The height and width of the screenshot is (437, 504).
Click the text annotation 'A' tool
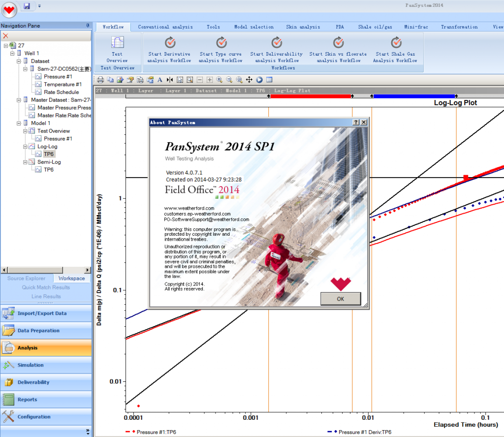pos(160,80)
